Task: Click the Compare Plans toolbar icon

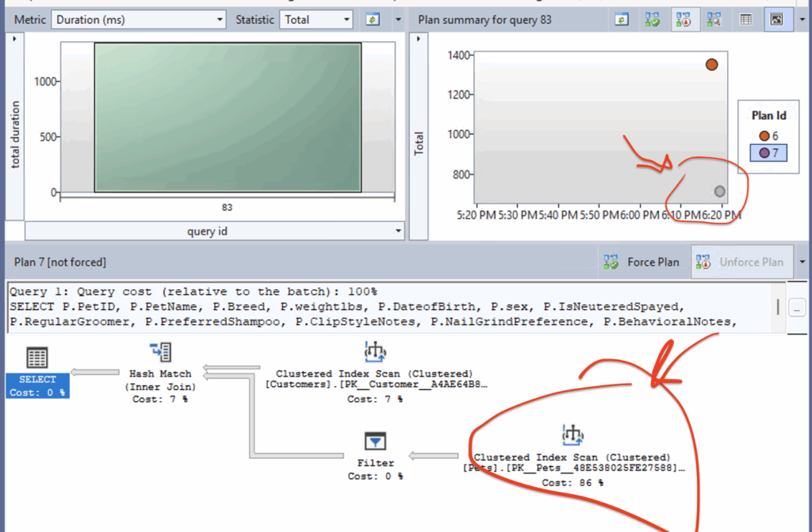Action: click(714, 19)
